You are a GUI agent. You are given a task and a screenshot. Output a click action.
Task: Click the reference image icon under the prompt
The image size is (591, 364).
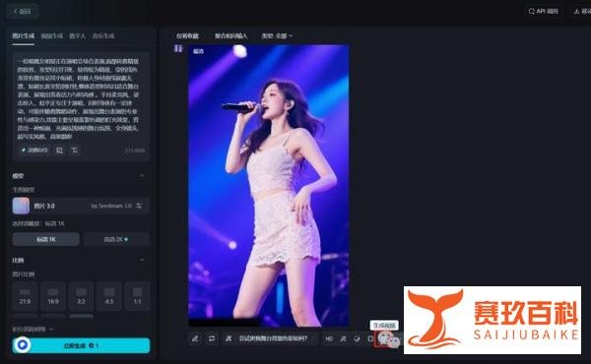(x=59, y=151)
